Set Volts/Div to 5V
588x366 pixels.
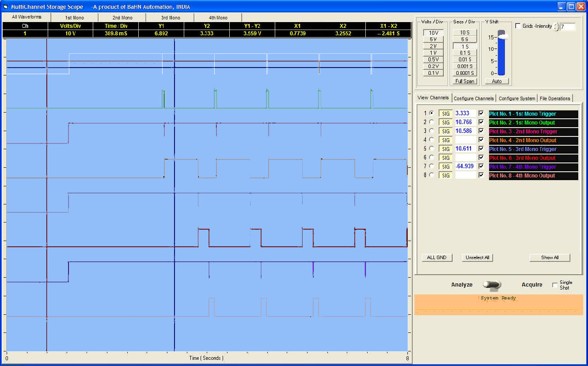(433, 39)
